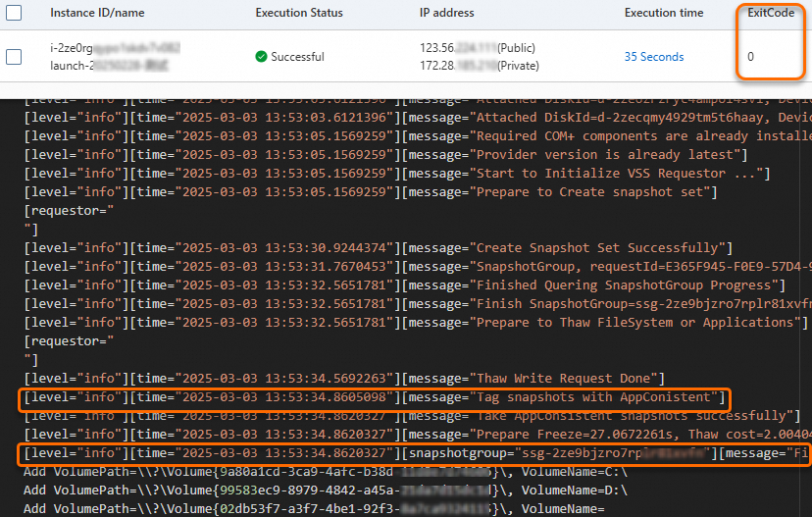The height and width of the screenshot is (517, 812).
Task: Tick the select-all checkbox in the table header
Action: [x=14, y=13]
